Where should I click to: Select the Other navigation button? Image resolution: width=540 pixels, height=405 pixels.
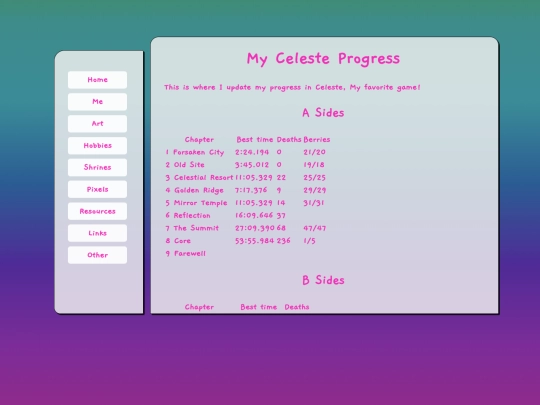(97, 255)
